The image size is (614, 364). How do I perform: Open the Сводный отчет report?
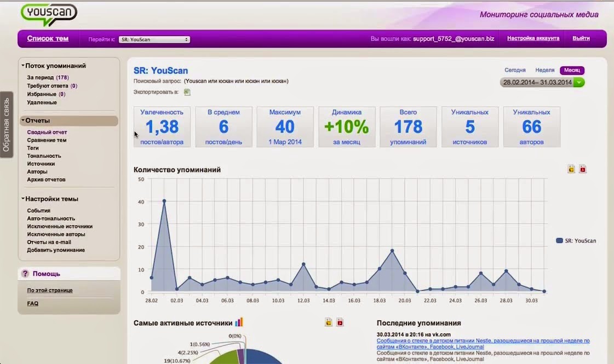pos(47,132)
